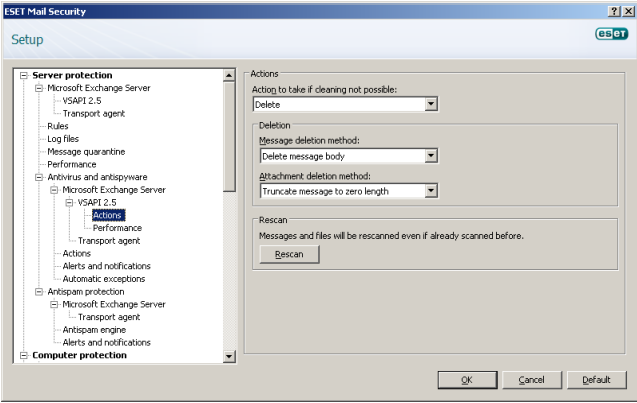This screenshot has width=637, height=403.
Task: Open 'Action to take if cleaning not possible' dropdown
Action: click(431, 104)
